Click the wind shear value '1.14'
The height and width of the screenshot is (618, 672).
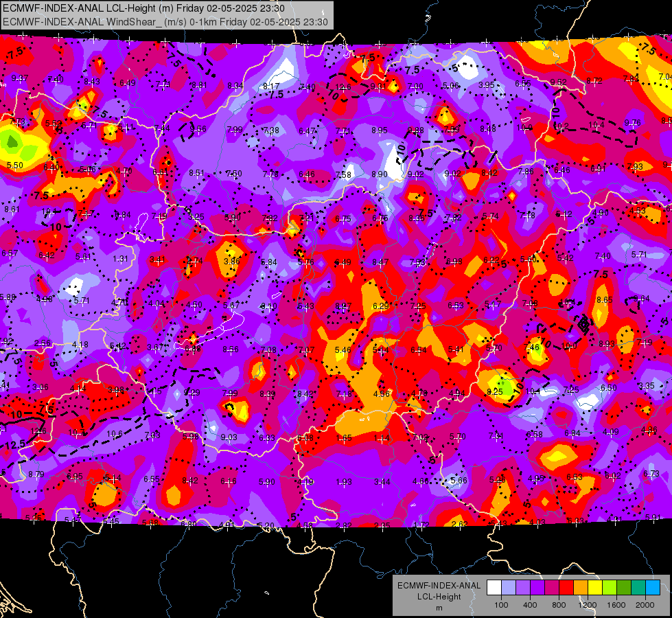tap(382, 438)
